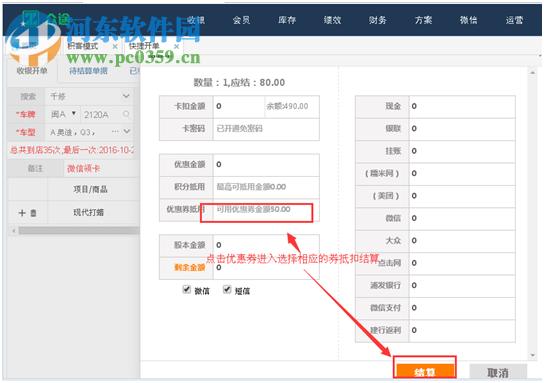This screenshot has width=544, height=383.
Task: Click the orange 结算 button
Action: tap(425, 372)
